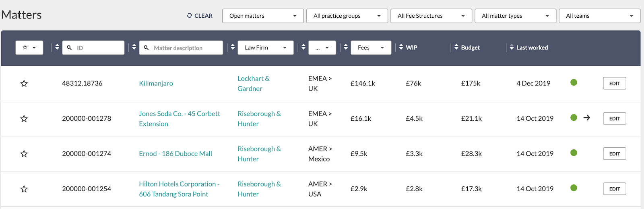Sort by WIP column arrows
644x209 pixels.
[401, 47]
